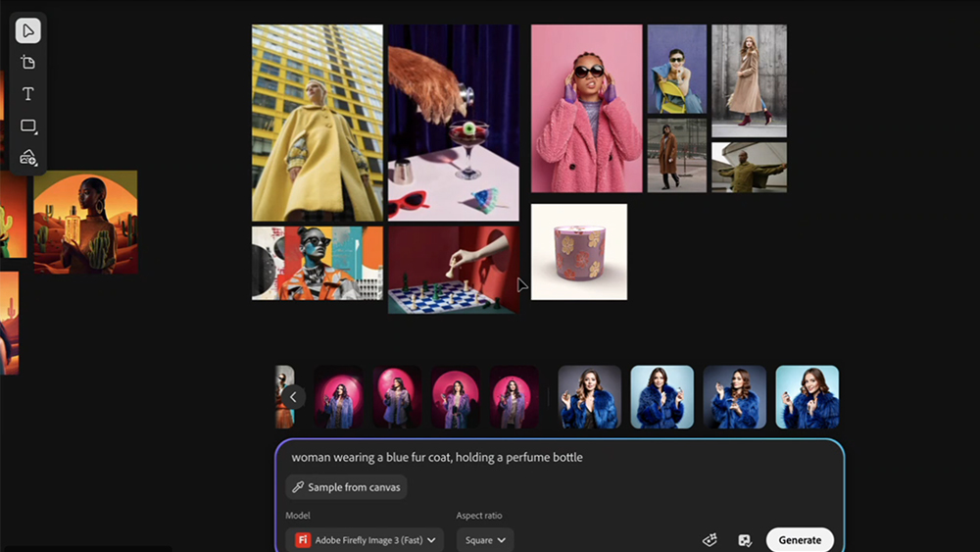This screenshot has height=552, width=980.
Task: Go back using the left chevron arrow
Action: (x=293, y=397)
